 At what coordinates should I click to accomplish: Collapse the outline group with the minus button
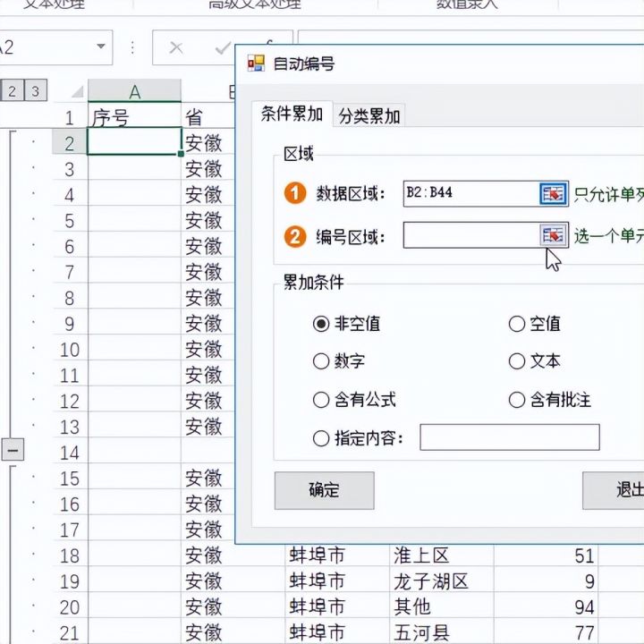click(13, 450)
